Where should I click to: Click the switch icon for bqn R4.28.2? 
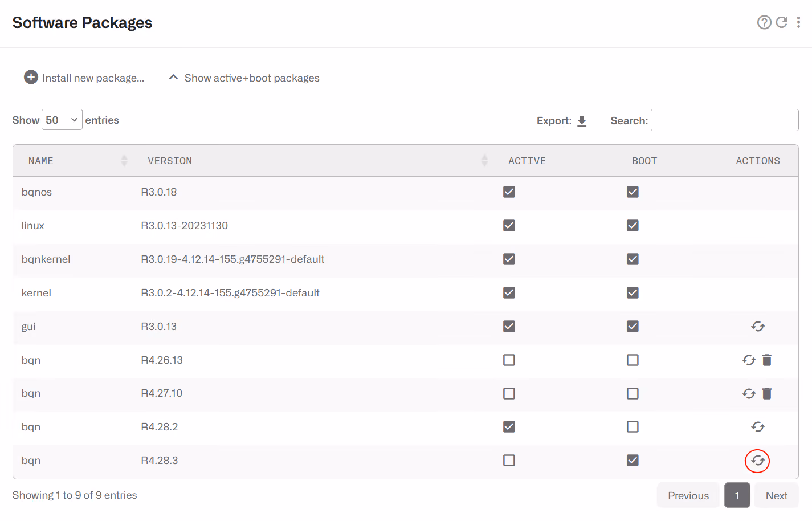(x=758, y=427)
